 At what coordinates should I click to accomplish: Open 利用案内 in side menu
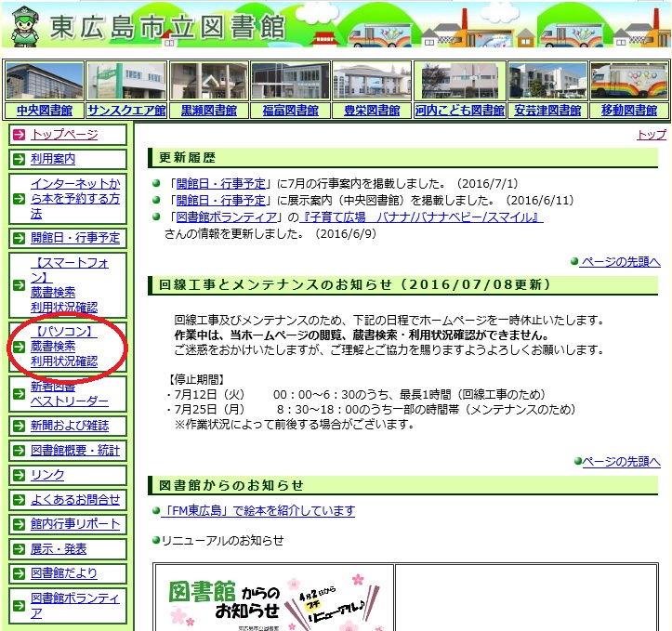pyautogui.click(x=53, y=159)
